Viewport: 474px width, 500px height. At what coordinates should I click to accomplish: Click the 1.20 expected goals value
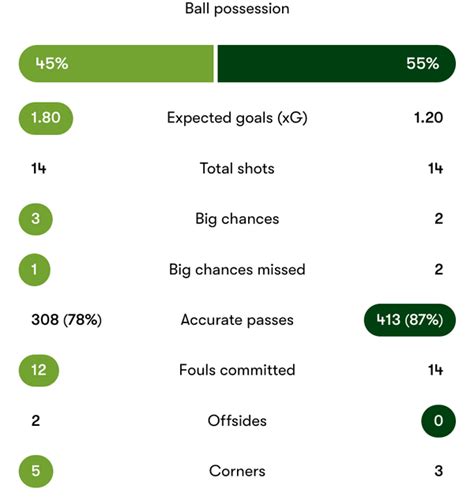[428, 118]
